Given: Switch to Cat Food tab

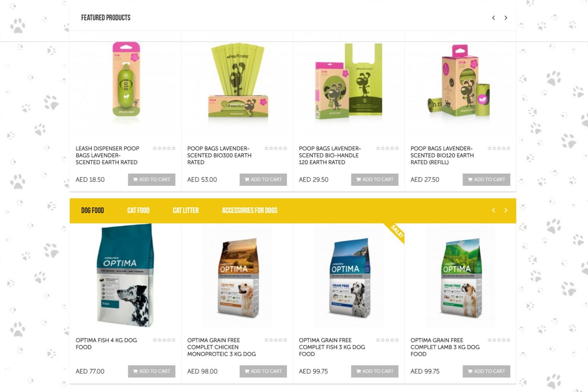Looking at the screenshot, I should (x=138, y=211).
